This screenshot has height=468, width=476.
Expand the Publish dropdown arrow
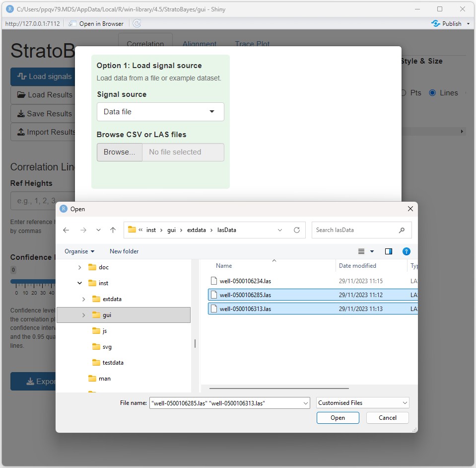[x=468, y=24]
